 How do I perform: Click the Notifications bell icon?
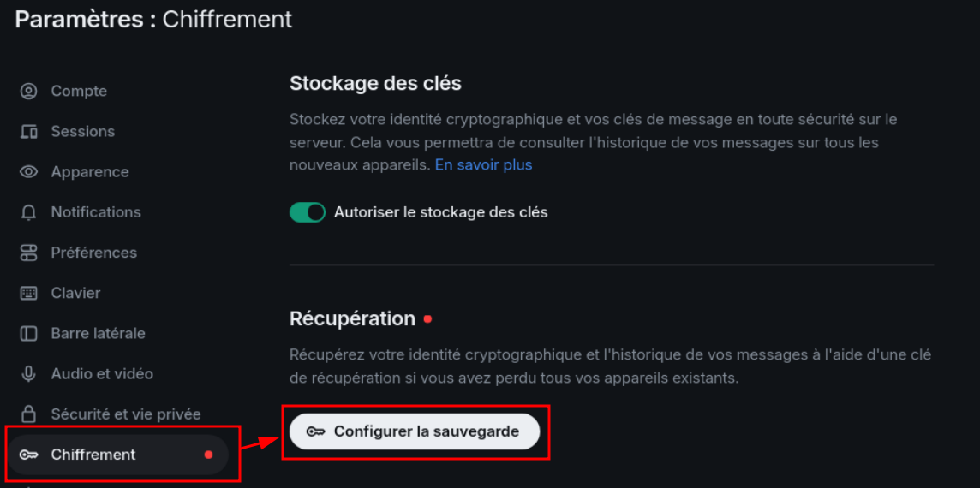28,212
